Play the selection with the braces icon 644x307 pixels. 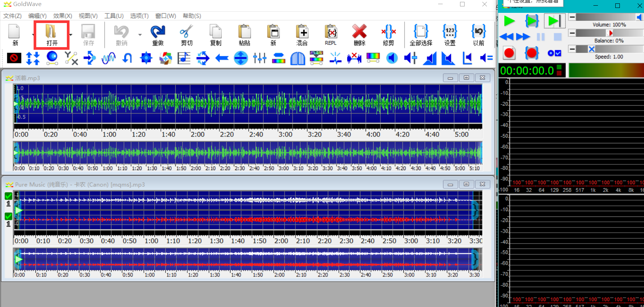coord(532,21)
